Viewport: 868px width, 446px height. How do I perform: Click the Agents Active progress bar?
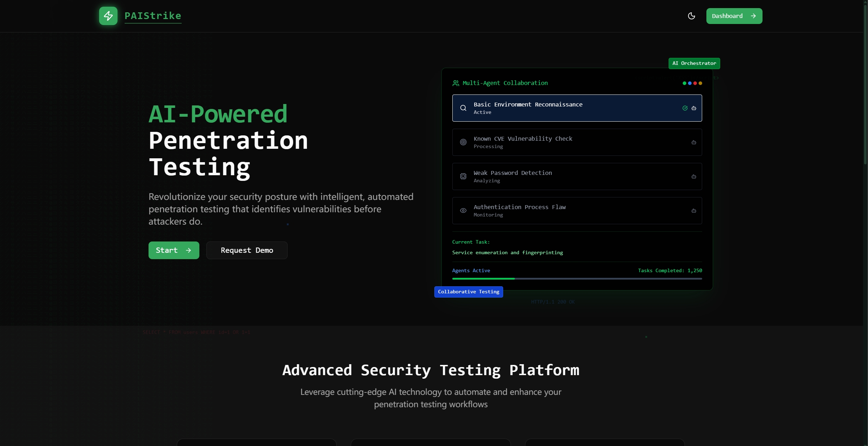click(x=577, y=279)
